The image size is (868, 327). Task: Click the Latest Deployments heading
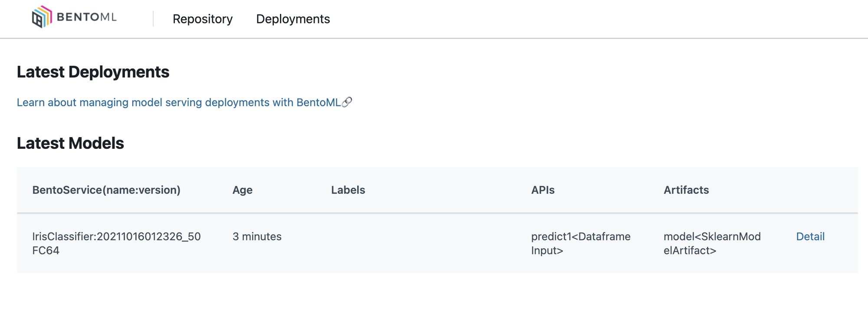(x=93, y=72)
